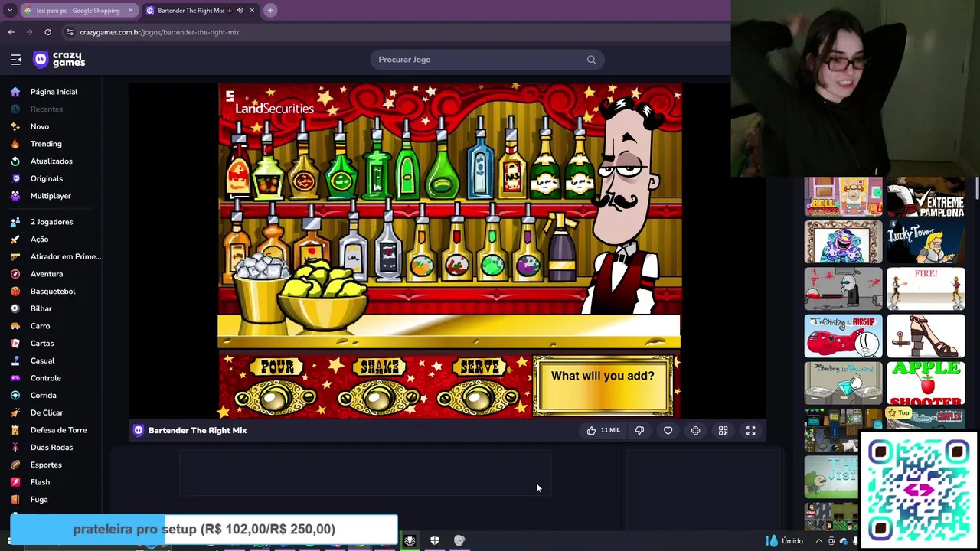Open the Lucky Tower game thumbnail
The image size is (980, 551).
(926, 242)
